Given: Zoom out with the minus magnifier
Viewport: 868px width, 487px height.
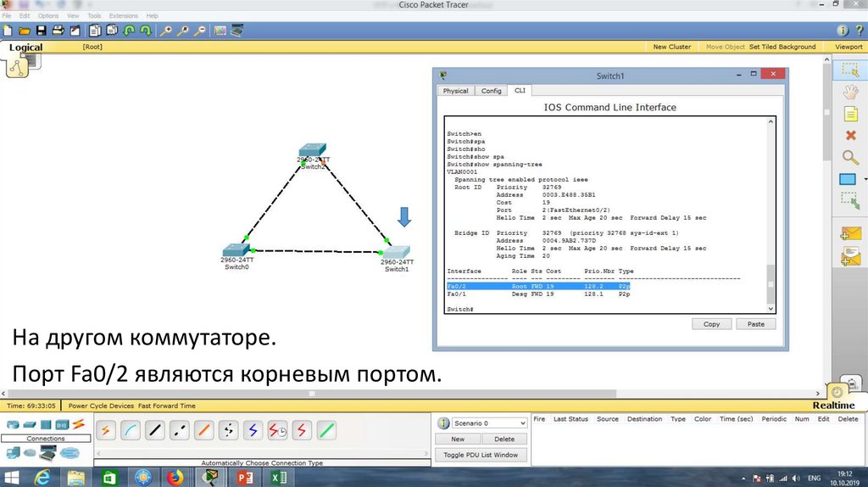Looking at the screenshot, I should 200,31.
